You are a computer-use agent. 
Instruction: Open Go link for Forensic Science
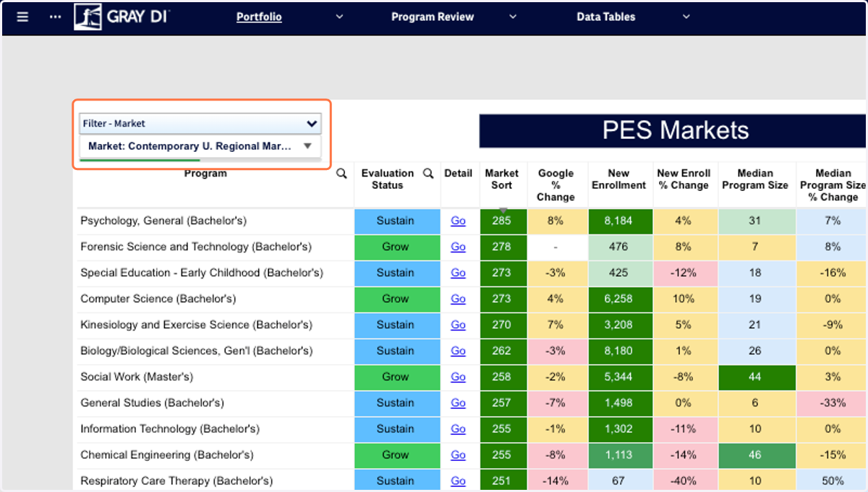tap(458, 247)
